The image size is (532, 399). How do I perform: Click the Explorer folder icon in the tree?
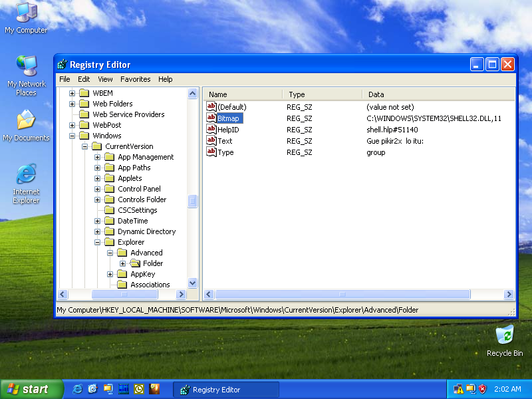click(x=110, y=242)
